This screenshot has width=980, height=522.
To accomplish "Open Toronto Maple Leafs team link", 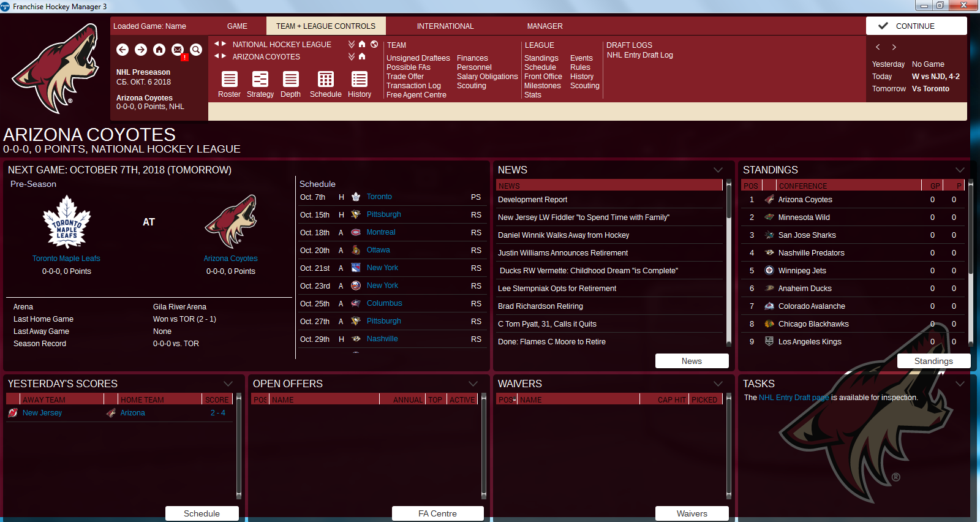I will (x=66, y=259).
